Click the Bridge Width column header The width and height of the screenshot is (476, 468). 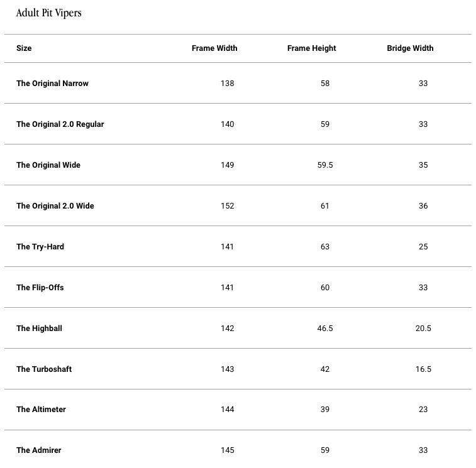(x=410, y=48)
